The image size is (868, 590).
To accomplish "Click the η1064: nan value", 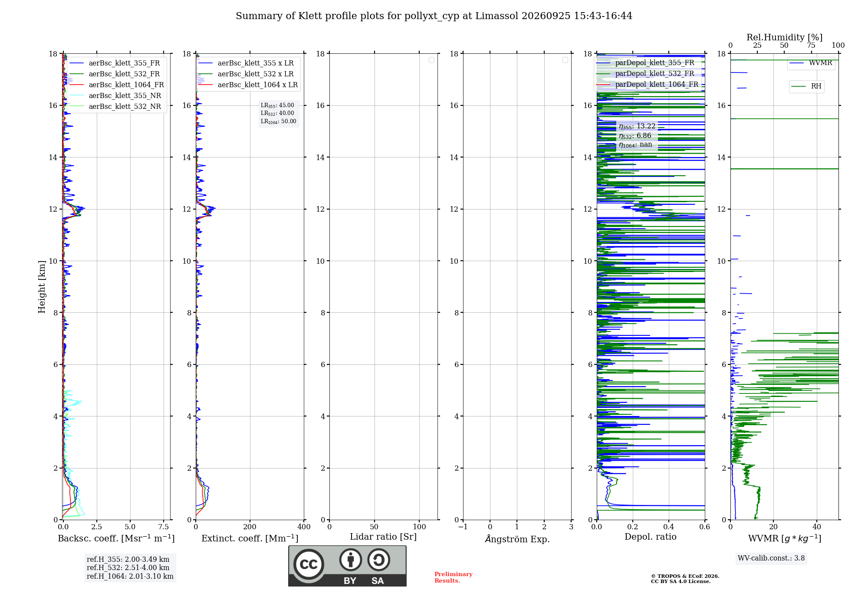I will click(635, 145).
